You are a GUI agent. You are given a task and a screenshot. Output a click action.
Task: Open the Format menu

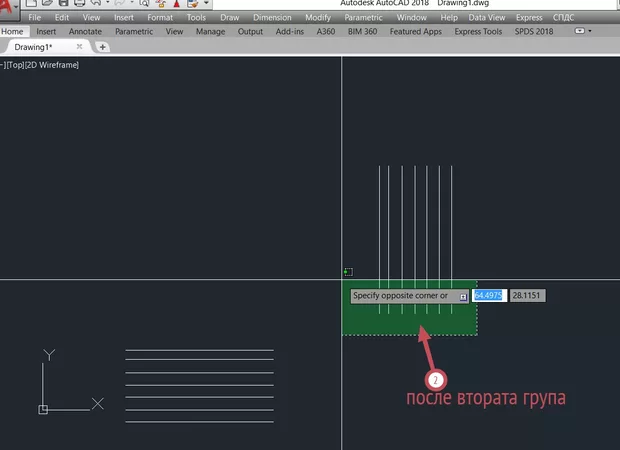point(160,17)
